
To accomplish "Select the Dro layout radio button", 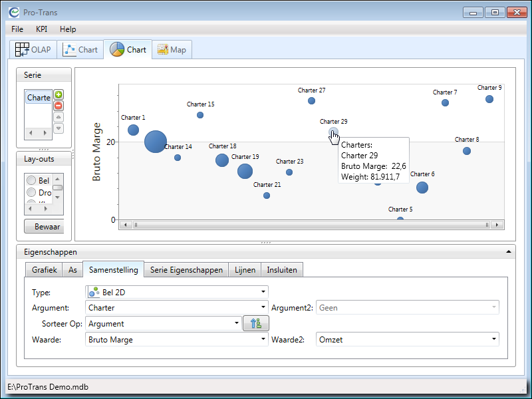I will point(31,193).
